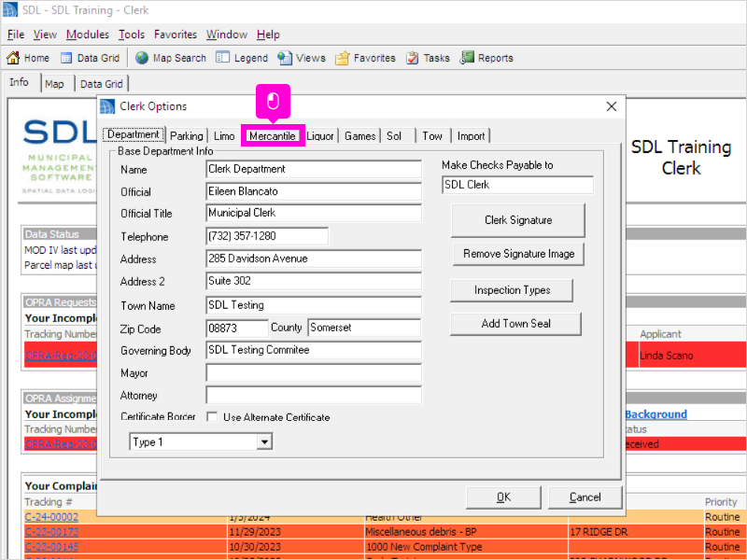This screenshot has width=747, height=560.
Task: Open the Help menu
Action: [268, 35]
